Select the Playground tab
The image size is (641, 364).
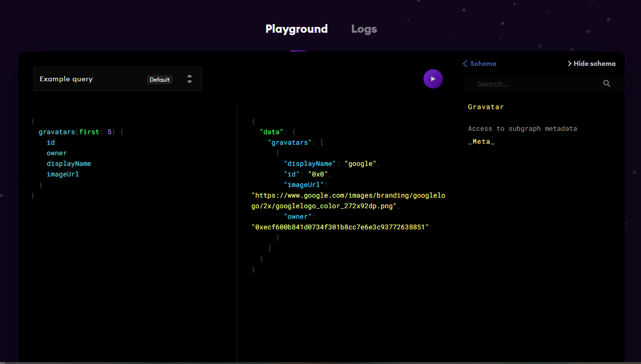point(296,29)
